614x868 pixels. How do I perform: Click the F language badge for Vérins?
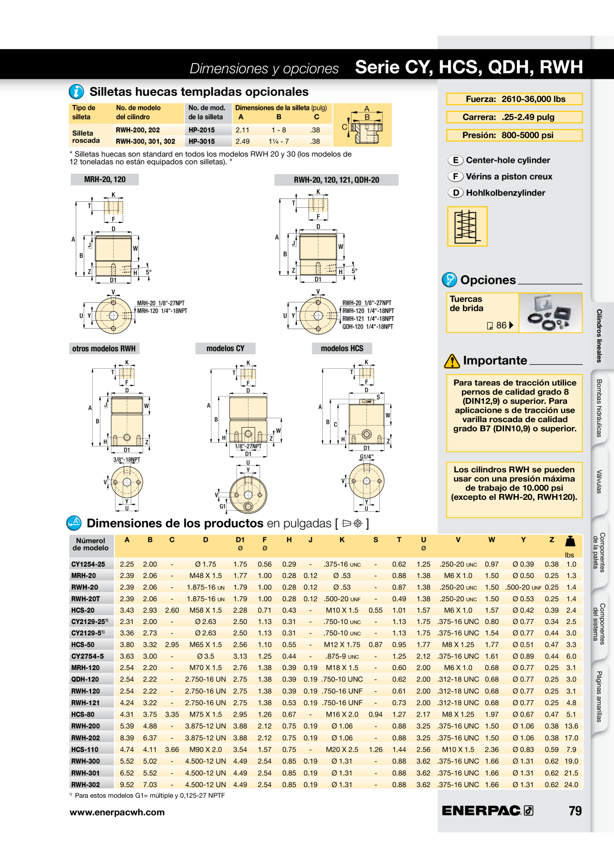click(x=456, y=177)
